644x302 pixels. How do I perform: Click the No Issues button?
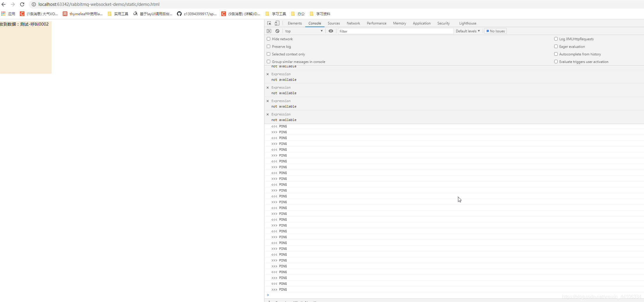click(495, 31)
